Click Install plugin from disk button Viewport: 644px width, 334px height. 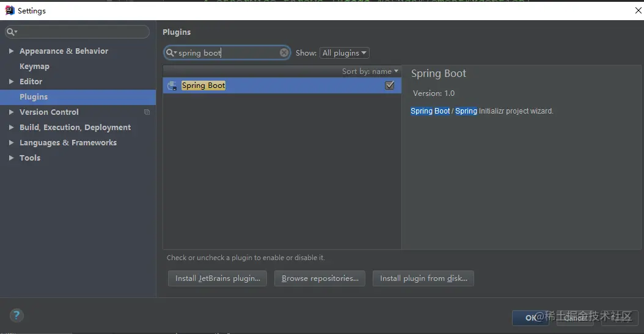(x=423, y=278)
